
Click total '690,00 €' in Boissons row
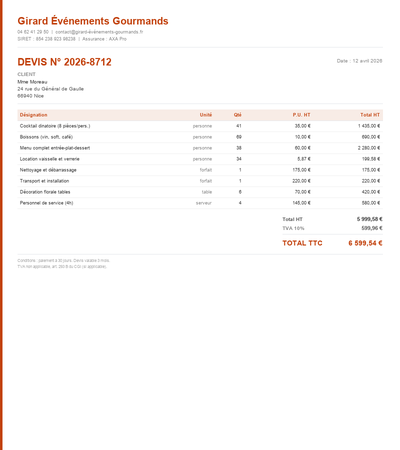371,137
